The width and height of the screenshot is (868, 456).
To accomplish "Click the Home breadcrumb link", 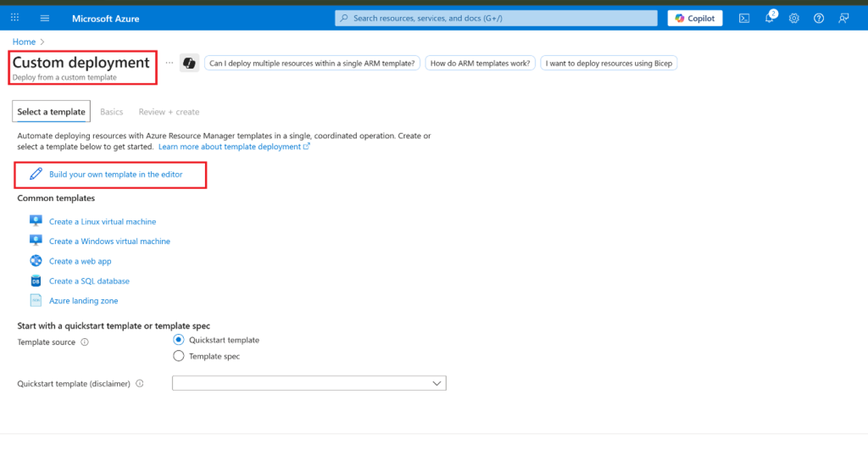I will coord(24,42).
